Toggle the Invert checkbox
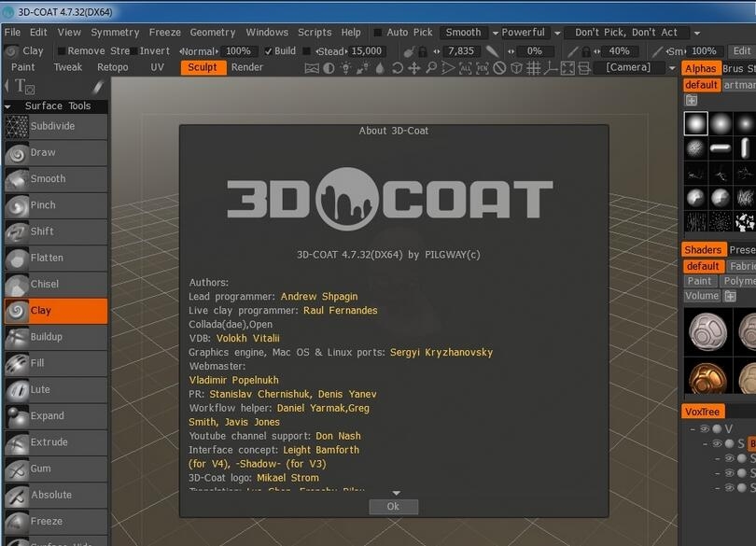The height and width of the screenshot is (546, 756). click(133, 51)
